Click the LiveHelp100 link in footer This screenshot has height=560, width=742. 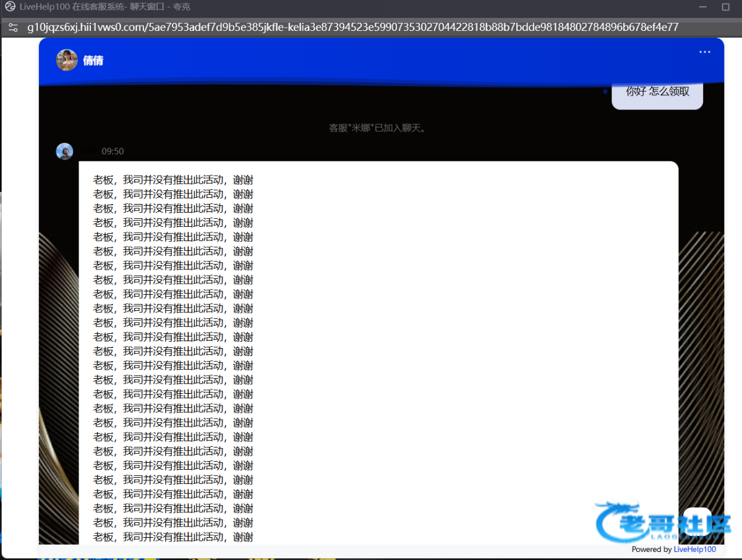694,549
